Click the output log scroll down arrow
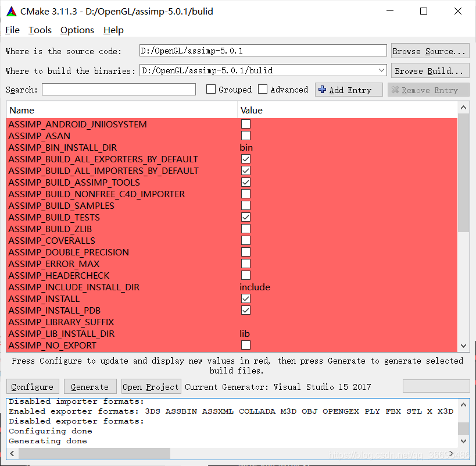This screenshot has height=466, width=476. (x=463, y=441)
